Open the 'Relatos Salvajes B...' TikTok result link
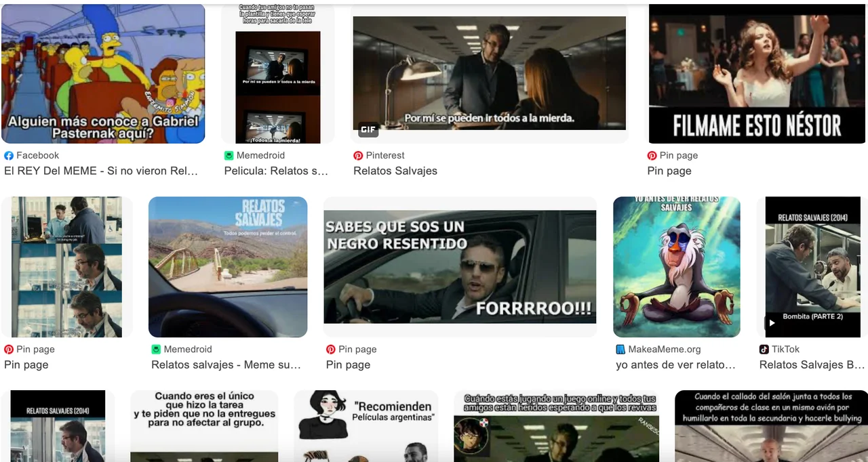868x462 pixels. coord(811,364)
